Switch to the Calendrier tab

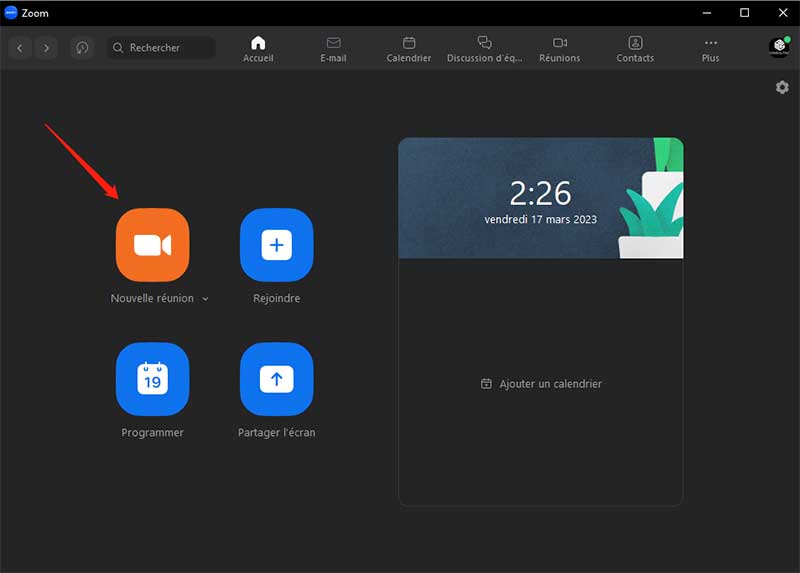click(x=409, y=49)
